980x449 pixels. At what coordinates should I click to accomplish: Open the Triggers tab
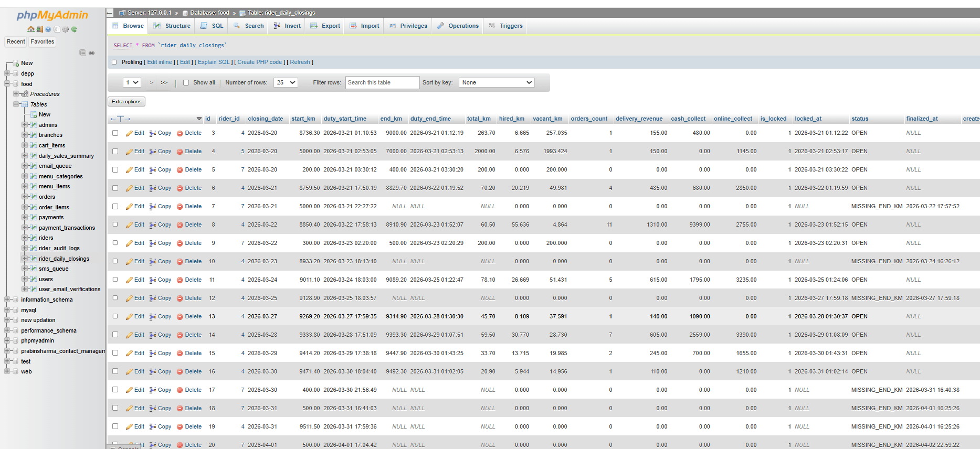(x=505, y=26)
